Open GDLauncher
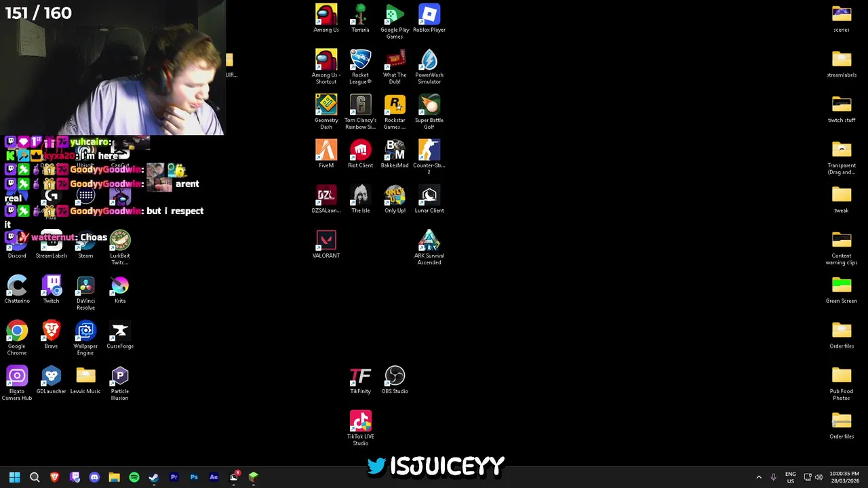 [x=52, y=380]
